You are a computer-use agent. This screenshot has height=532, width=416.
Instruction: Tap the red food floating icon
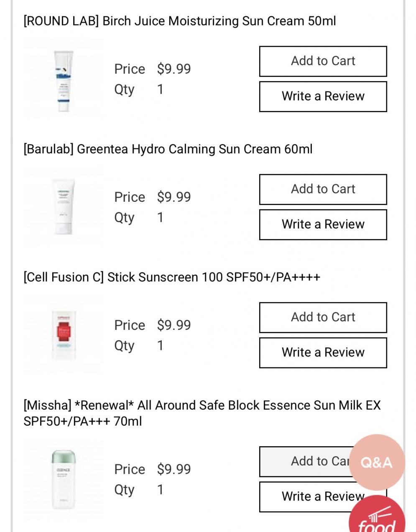pos(377,519)
